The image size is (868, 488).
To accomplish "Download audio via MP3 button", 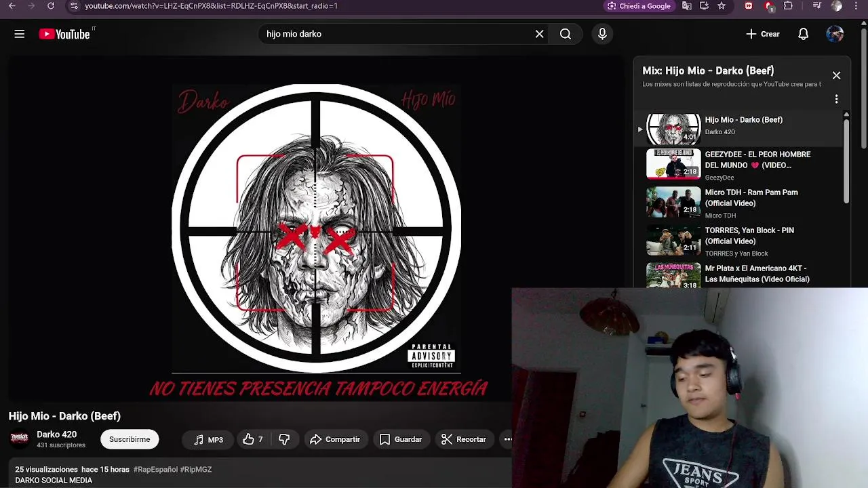I will (208, 439).
